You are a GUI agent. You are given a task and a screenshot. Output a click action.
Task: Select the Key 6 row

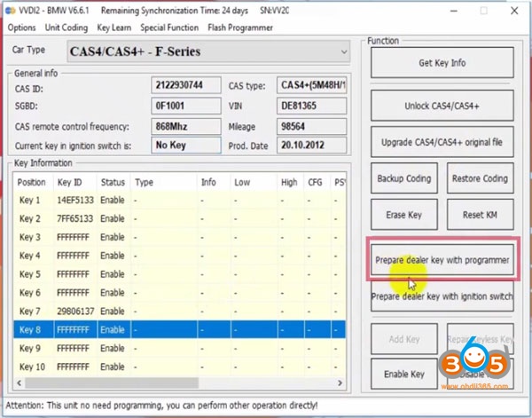pyautogui.click(x=179, y=292)
